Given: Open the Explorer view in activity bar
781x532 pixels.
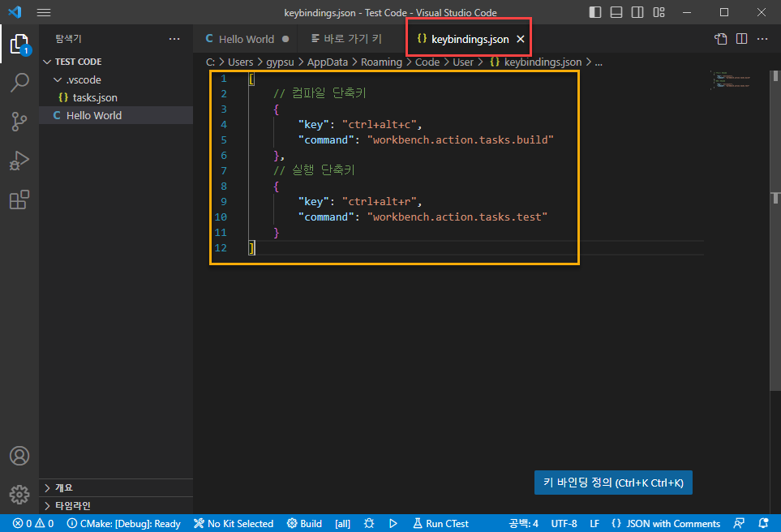Looking at the screenshot, I should [x=19, y=45].
